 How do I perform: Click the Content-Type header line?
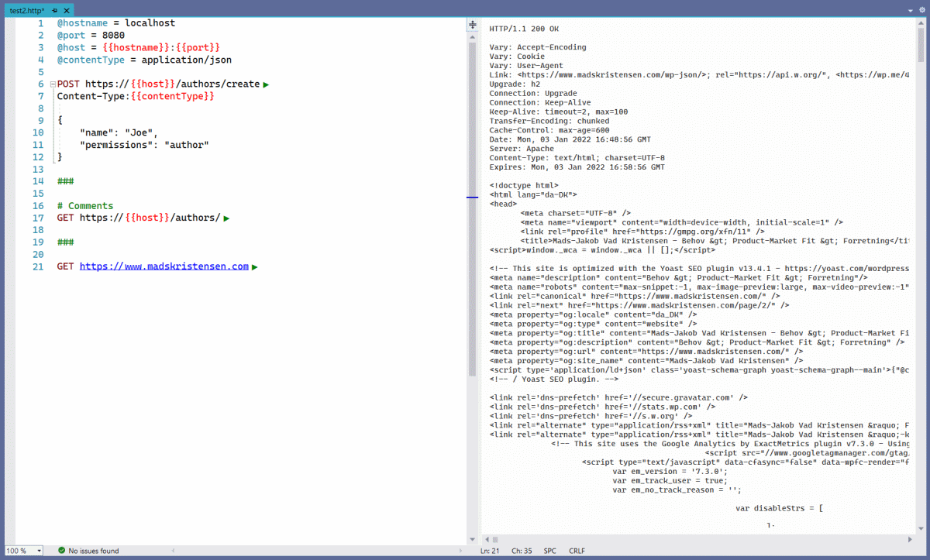point(136,96)
